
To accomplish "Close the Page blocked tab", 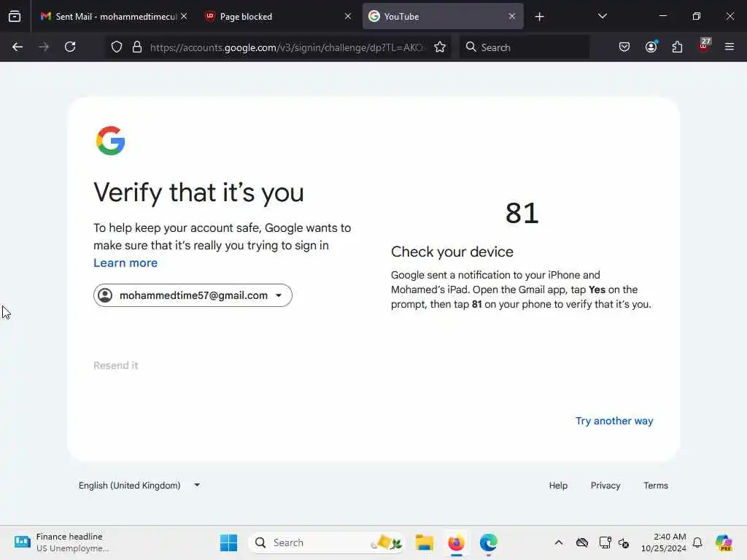I will click(x=348, y=16).
